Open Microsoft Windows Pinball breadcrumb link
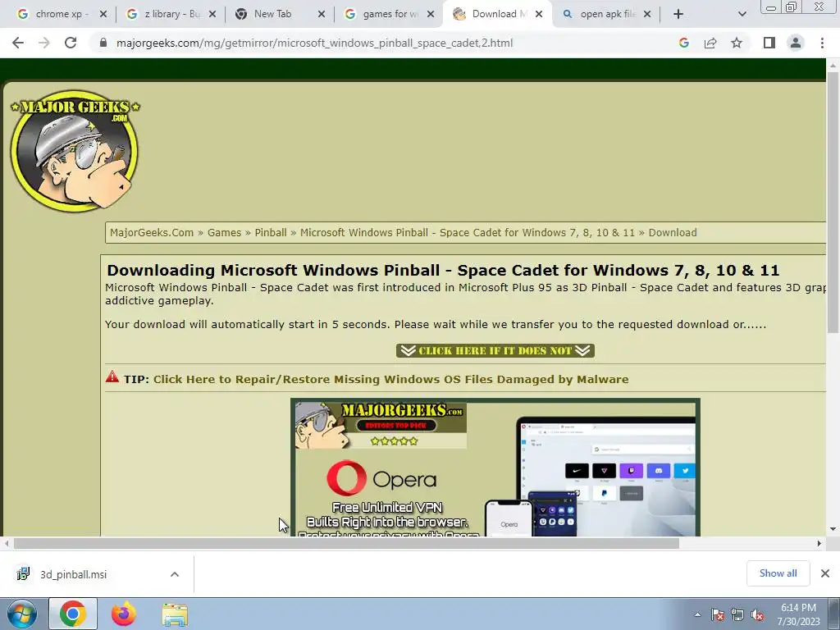The image size is (840, 630). pos(467,232)
